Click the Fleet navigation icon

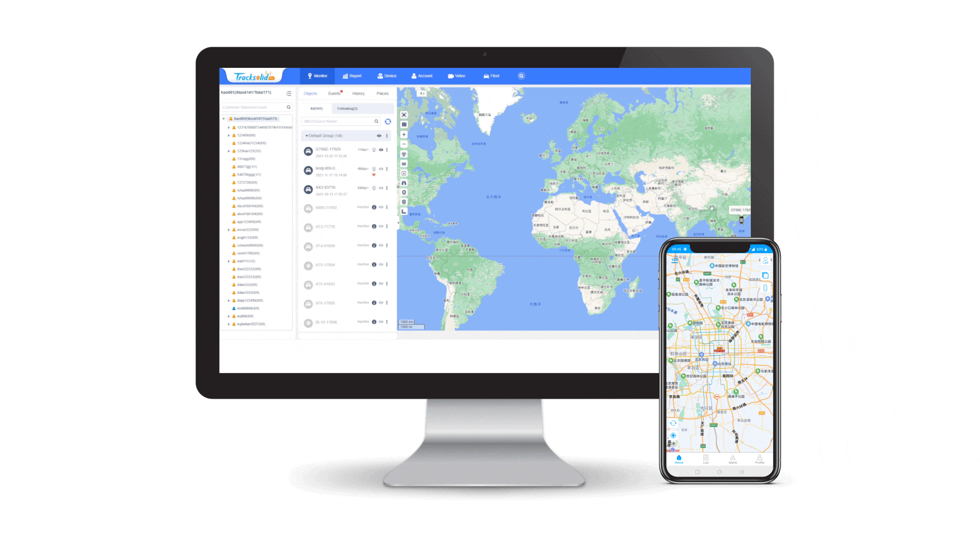pos(494,76)
